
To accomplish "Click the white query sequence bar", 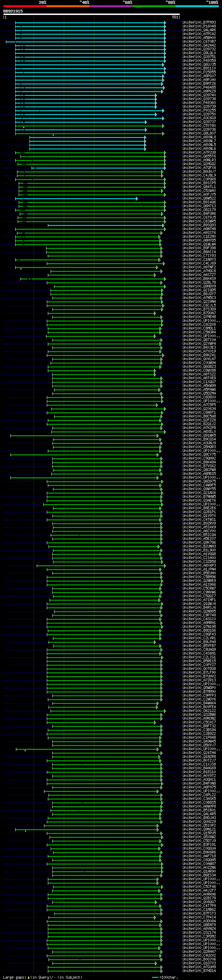I will tap(92, 14).
